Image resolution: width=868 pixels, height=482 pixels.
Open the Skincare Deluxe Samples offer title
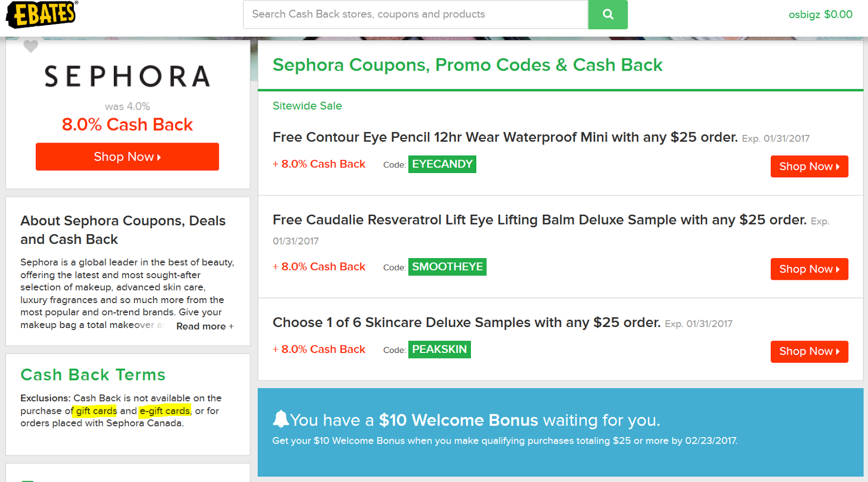(x=467, y=323)
